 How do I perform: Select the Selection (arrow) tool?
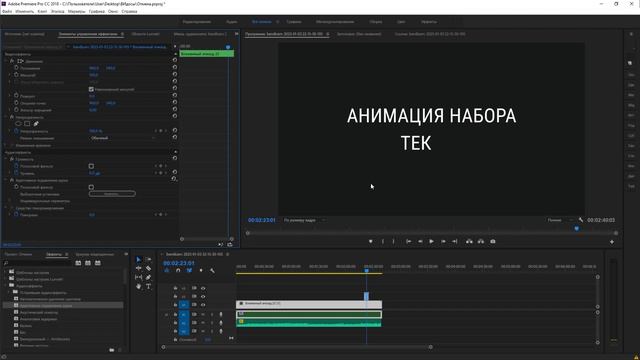pyautogui.click(x=138, y=260)
